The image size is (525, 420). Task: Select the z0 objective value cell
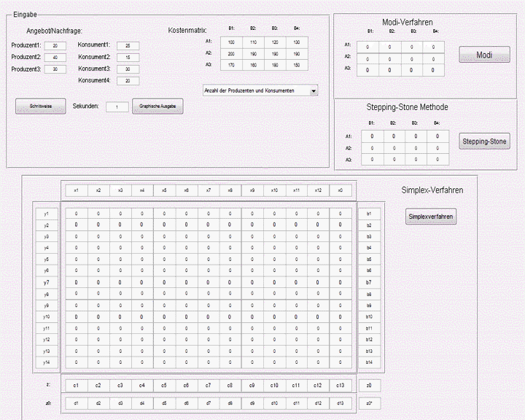(369, 386)
